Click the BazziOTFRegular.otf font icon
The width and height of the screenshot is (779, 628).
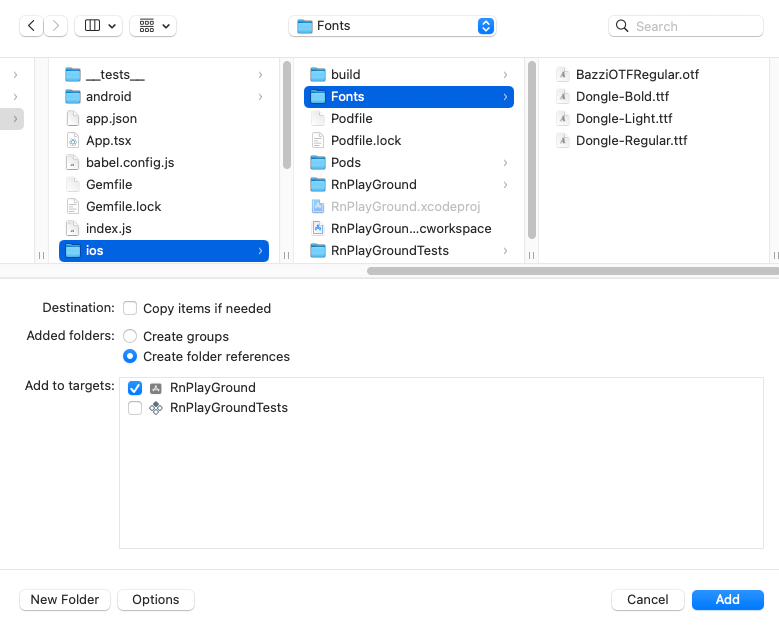click(563, 75)
